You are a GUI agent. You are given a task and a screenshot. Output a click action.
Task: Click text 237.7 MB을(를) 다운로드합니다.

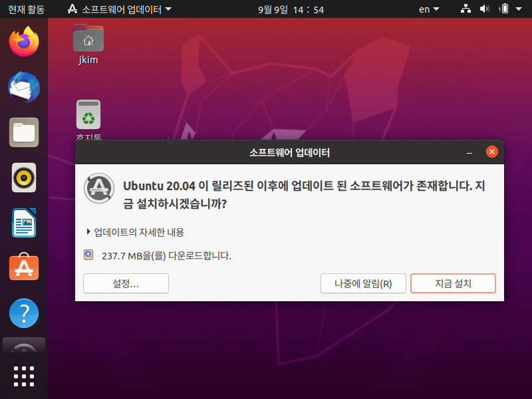pos(166,255)
